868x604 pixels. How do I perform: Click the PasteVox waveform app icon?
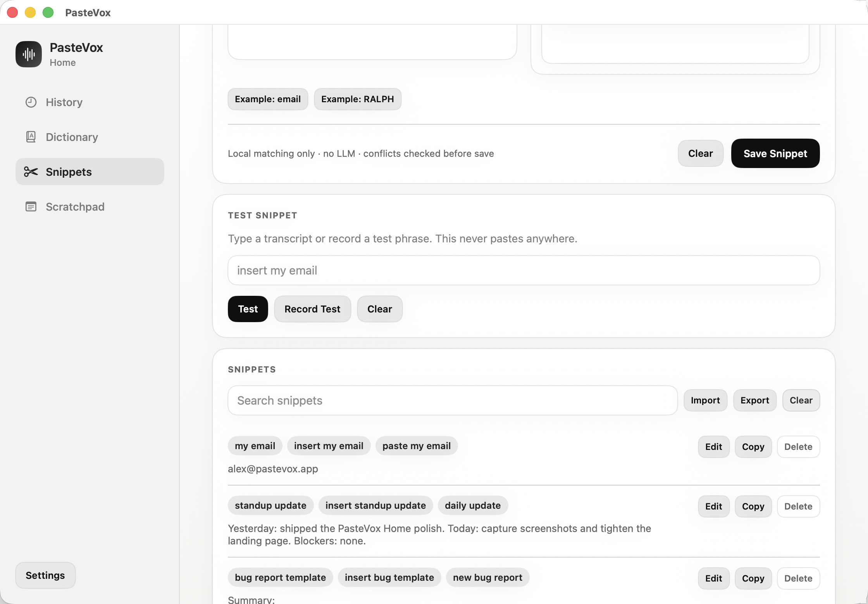click(29, 54)
